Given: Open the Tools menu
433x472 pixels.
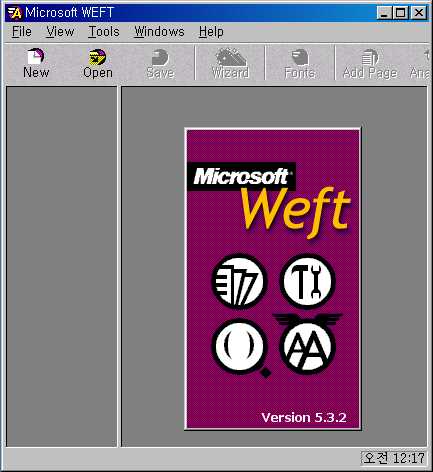Looking at the screenshot, I should (x=104, y=32).
